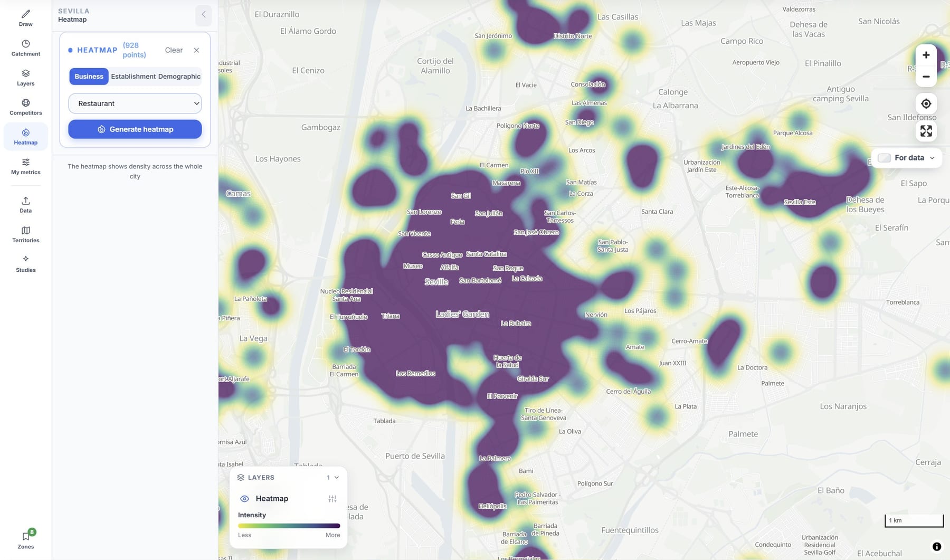Clear the current heatmap
950x560 pixels.
174,50
